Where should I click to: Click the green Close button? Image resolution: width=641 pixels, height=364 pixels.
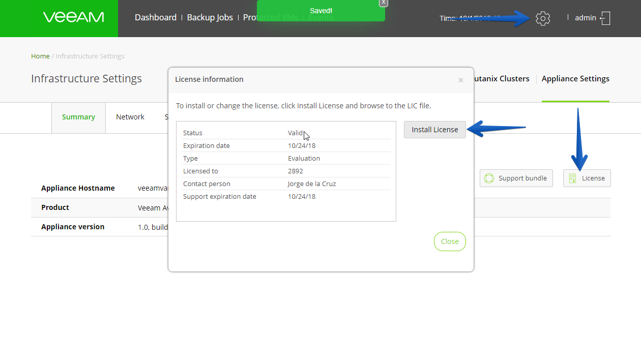click(450, 241)
